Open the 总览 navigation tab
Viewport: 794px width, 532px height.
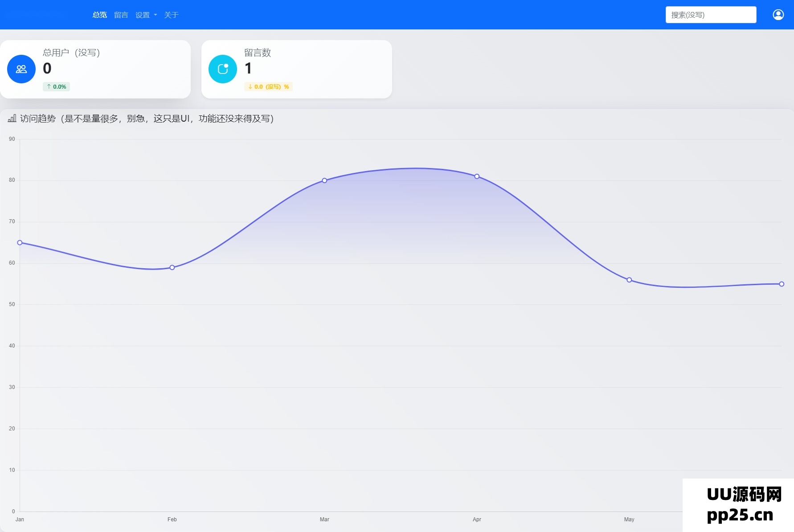99,15
